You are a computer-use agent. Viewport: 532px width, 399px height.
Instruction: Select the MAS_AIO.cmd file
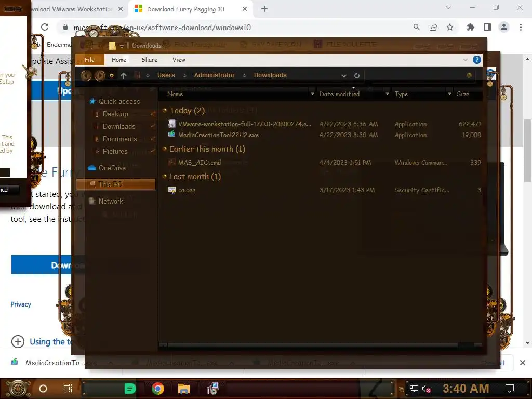[x=199, y=163]
